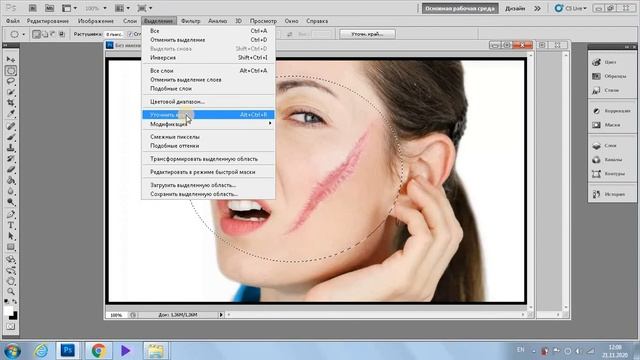Toggle the anti-alias checkbox in options bar
The width and height of the screenshot is (640, 360).
tap(130, 34)
